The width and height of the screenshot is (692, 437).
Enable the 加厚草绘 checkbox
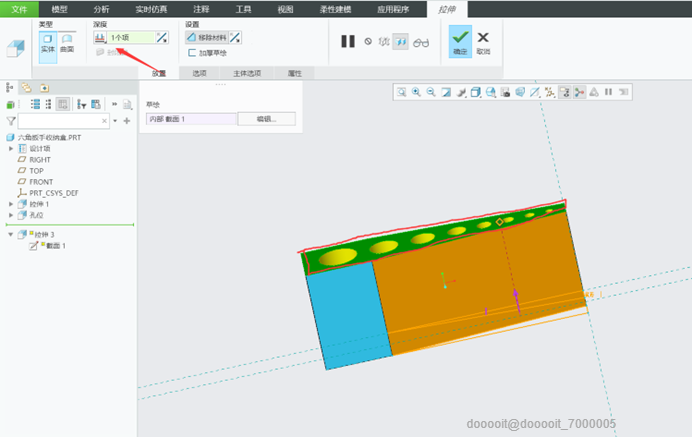click(x=193, y=53)
